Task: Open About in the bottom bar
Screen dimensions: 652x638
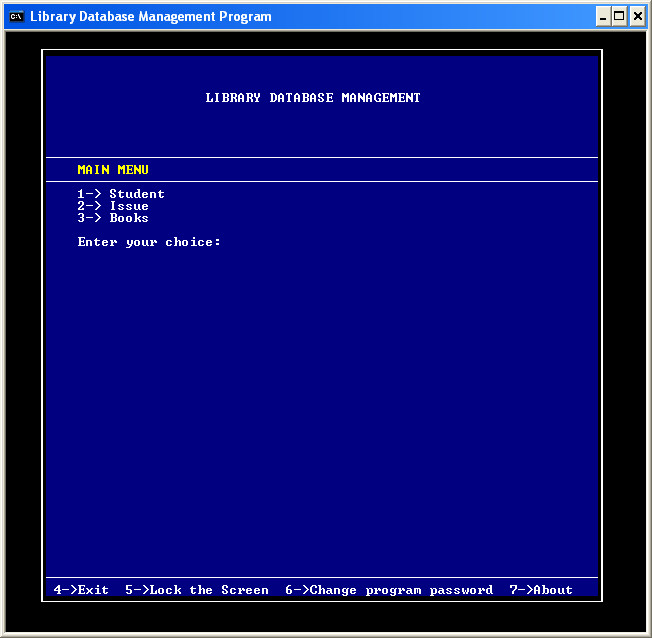Action: pos(553,590)
